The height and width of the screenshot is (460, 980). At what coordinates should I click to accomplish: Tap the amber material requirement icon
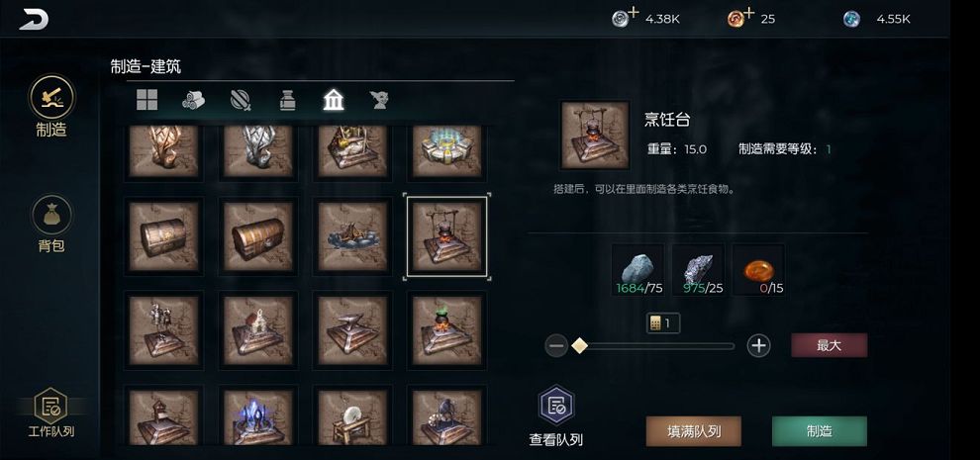click(758, 269)
